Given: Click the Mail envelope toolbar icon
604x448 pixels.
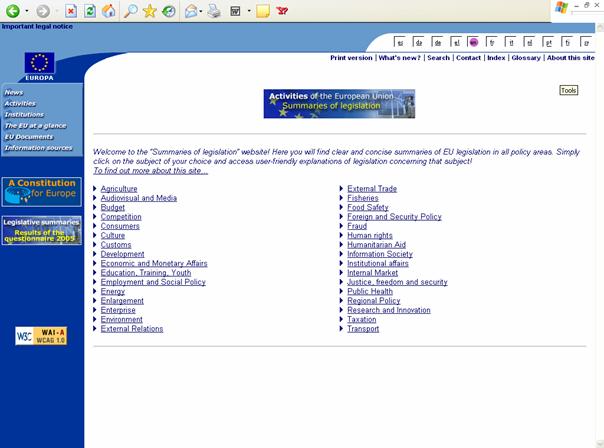Looking at the screenshot, I should pyautogui.click(x=191, y=11).
